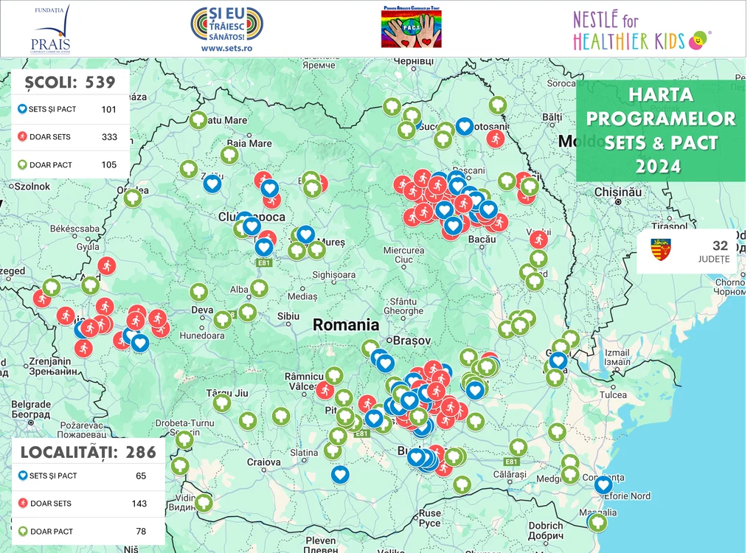Click the Craiova city label
756x553 pixels.
tap(264, 462)
